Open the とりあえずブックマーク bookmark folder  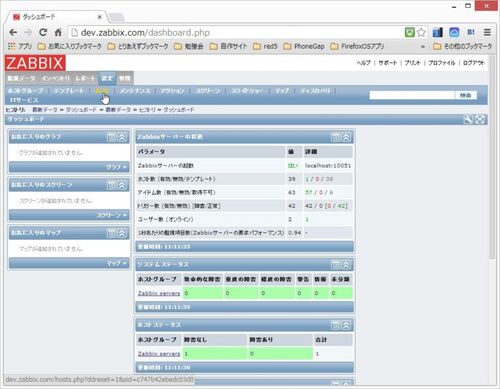(x=138, y=46)
